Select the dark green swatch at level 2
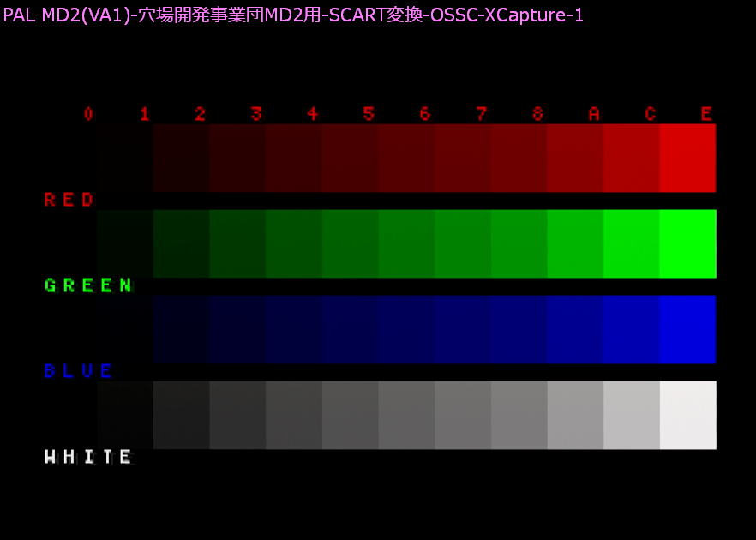Screen dimensions: 756x540 coord(182,243)
